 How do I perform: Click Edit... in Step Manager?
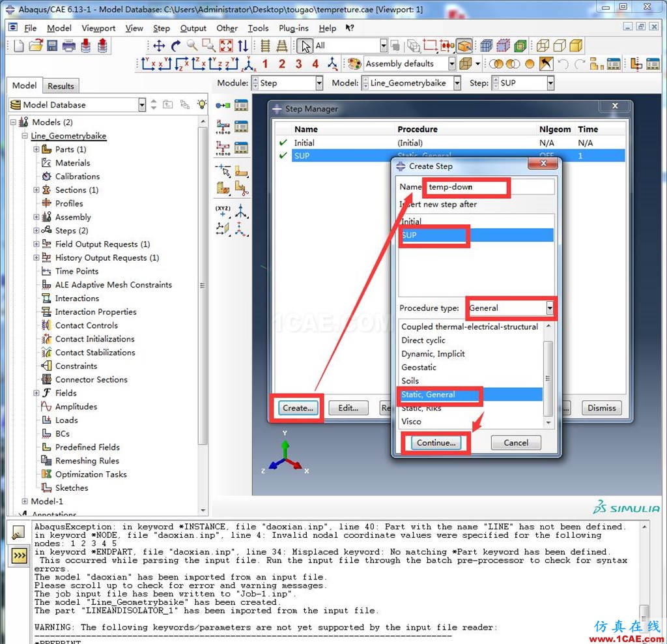click(348, 408)
